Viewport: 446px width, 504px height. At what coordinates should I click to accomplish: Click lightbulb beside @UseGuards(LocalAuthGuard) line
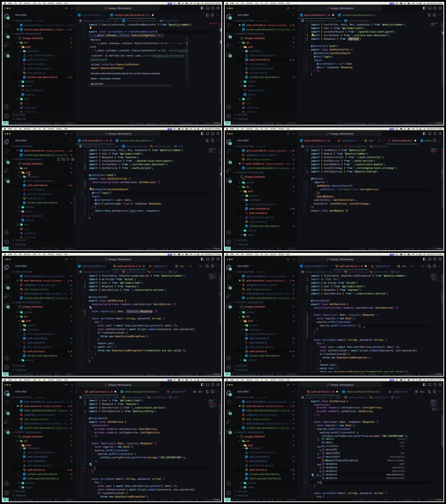[90, 189]
